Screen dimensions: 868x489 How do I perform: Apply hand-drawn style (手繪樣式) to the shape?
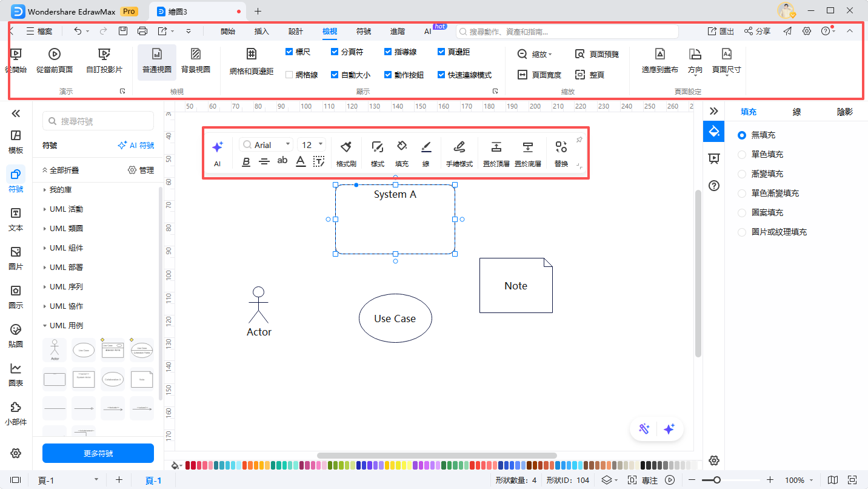pos(459,152)
